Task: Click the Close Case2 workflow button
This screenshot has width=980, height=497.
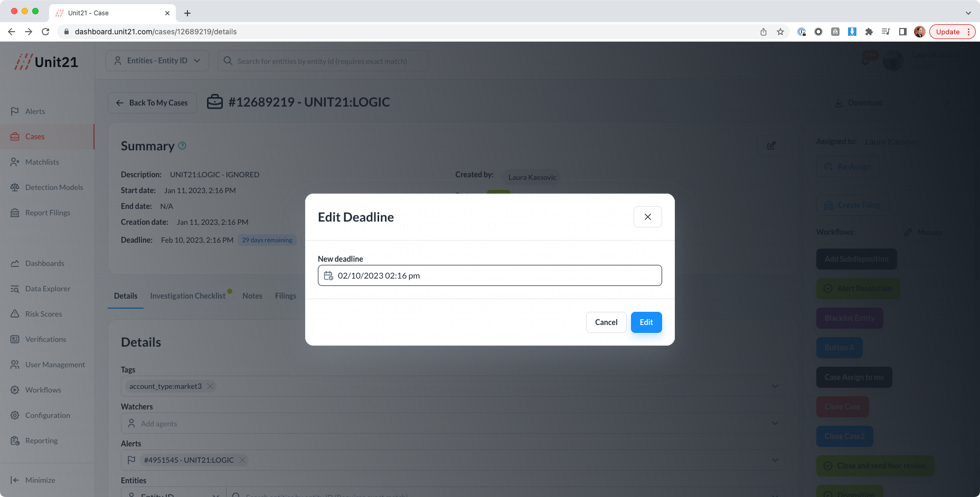Action: point(845,436)
